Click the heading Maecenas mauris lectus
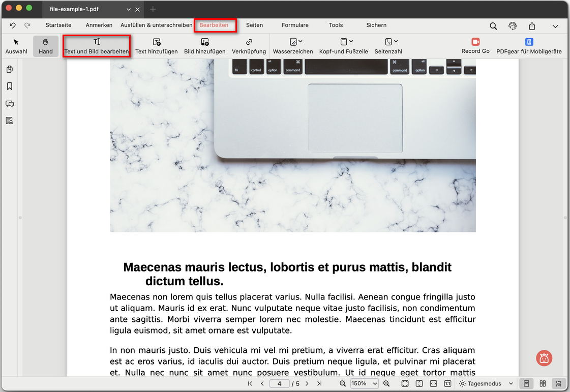Image resolution: width=570 pixels, height=392 pixels. (x=287, y=274)
